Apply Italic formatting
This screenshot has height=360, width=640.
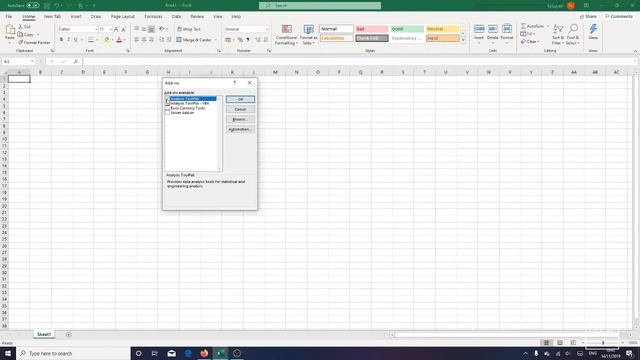(68, 40)
